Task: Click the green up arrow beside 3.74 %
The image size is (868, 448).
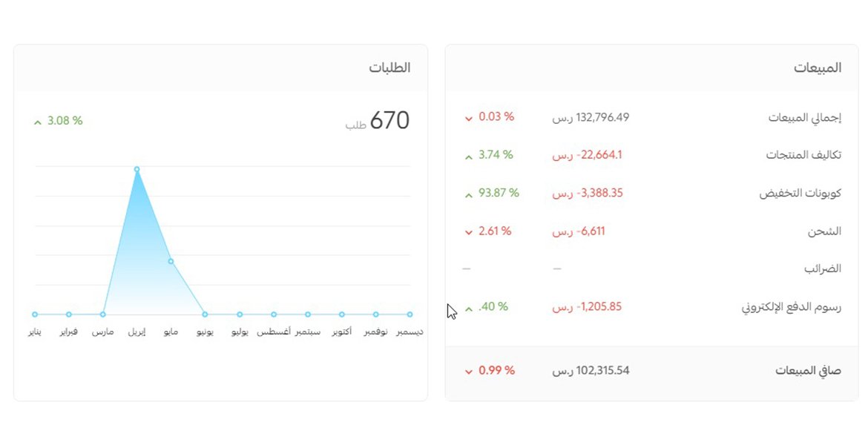Action: 468,157
